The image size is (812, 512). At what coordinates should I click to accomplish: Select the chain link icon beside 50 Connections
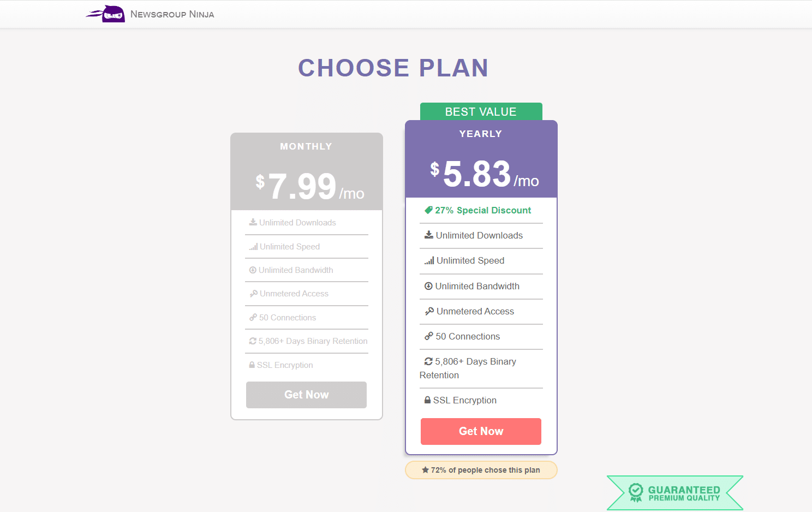tap(429, 336)
